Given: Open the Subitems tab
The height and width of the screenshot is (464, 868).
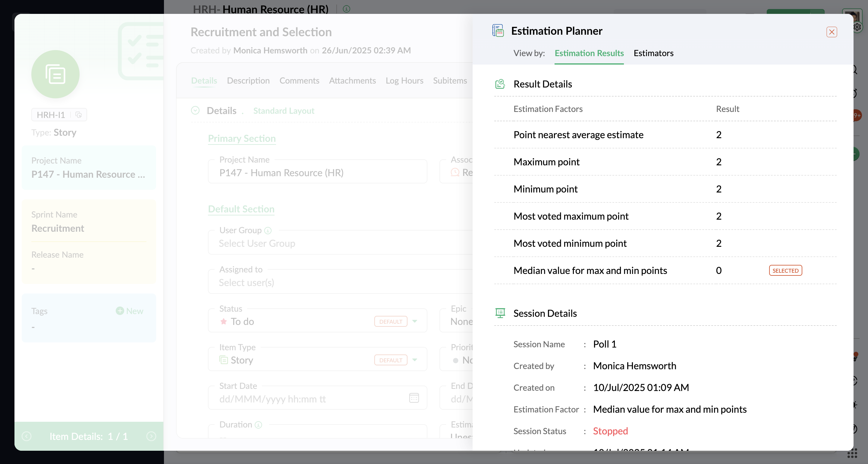Looking at the screenshot, I should [450, 81].
